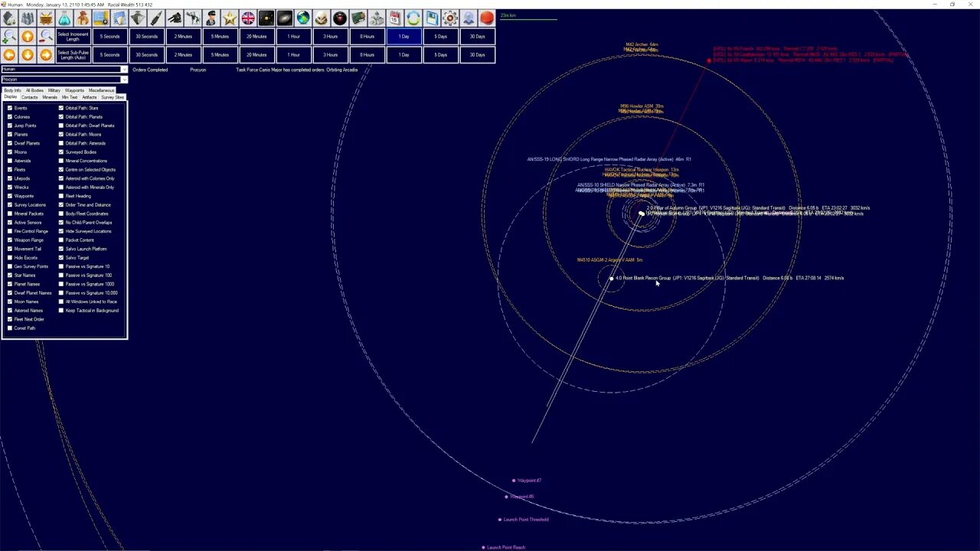The width and height of the screenshot is (980, 551).
Task: Pan the map down with the arrow
Action: [x=28, y=55]
